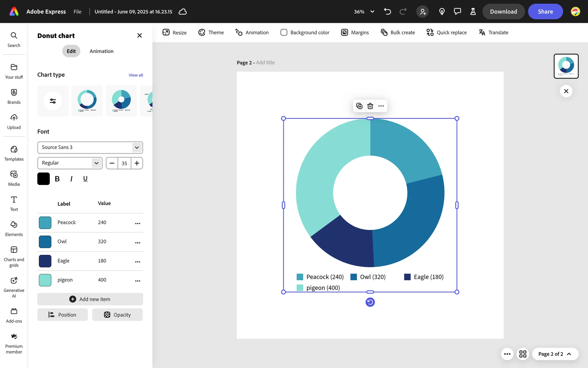The image size is (588, 368).
Task: Toggle italic text style
Action: click(x=71, y=179)
